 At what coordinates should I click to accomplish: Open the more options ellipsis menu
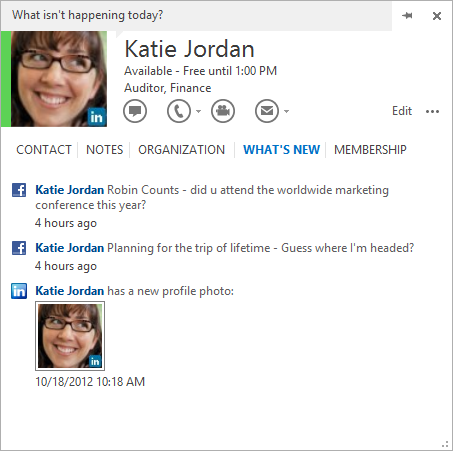click(432, 111)
